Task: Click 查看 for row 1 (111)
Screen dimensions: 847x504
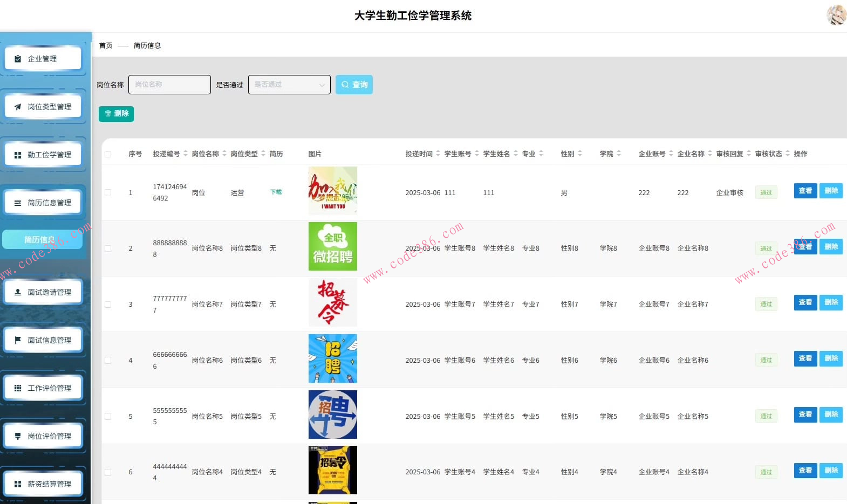Action: pyautogui.click(x=805, y=191)
